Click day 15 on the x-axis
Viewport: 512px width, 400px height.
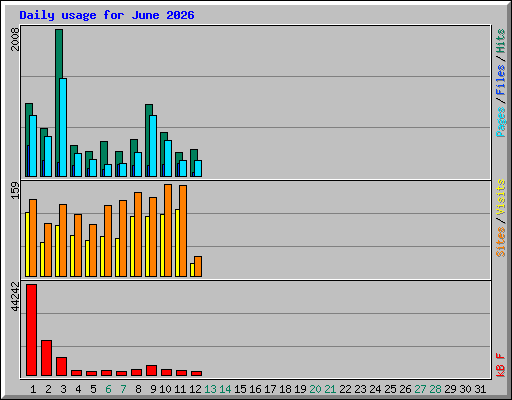(x=240, y=389)
